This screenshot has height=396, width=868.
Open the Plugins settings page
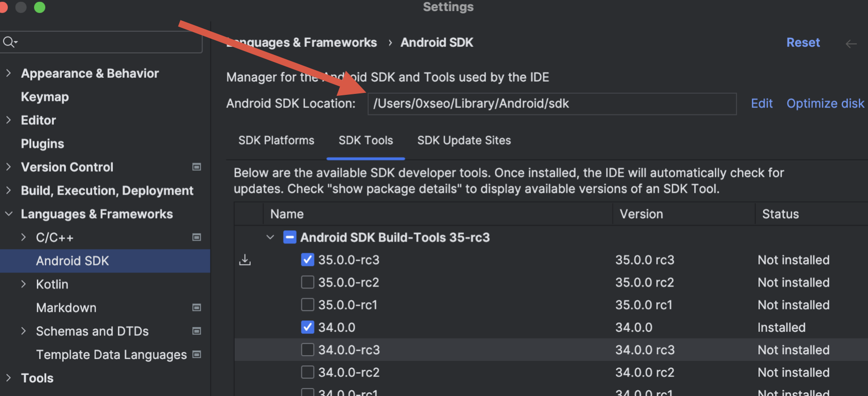pos(42,144)
